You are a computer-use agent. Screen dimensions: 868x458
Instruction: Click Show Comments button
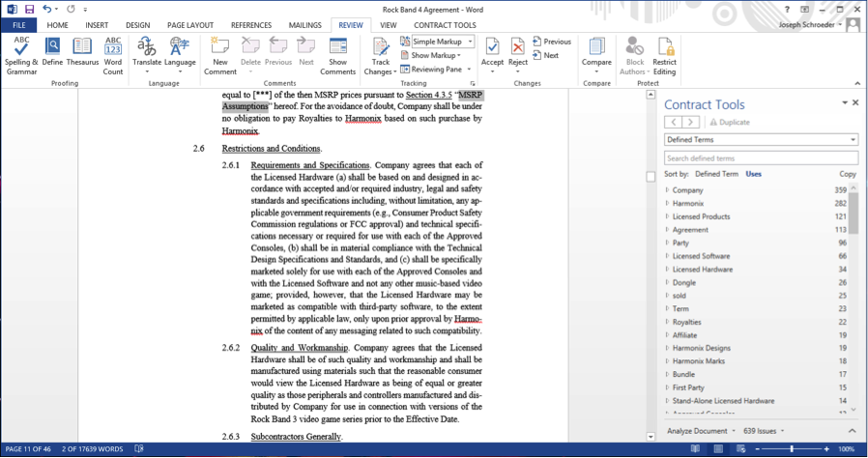[x=337, y=56]
